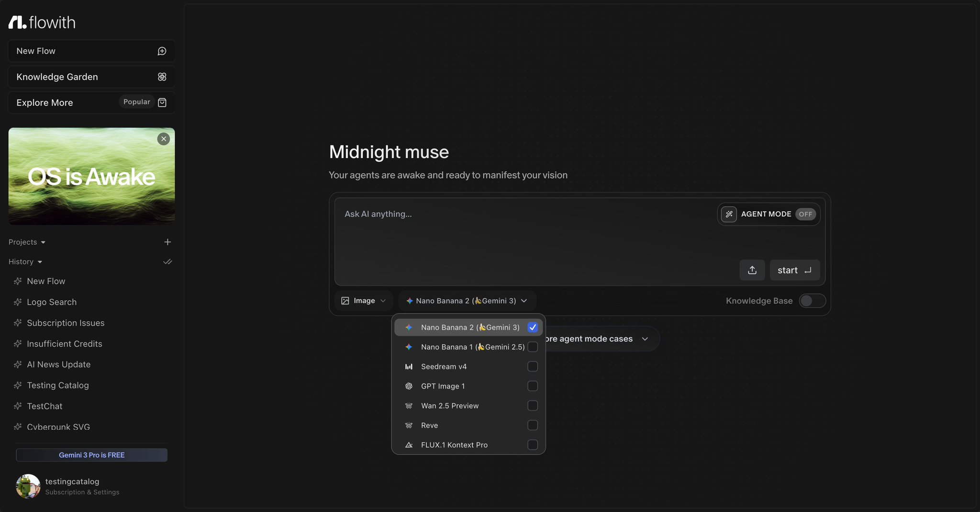Screen dimensions: 980x512
Task: Check the Nano Banana 1 checkbox
Action: 533,347
